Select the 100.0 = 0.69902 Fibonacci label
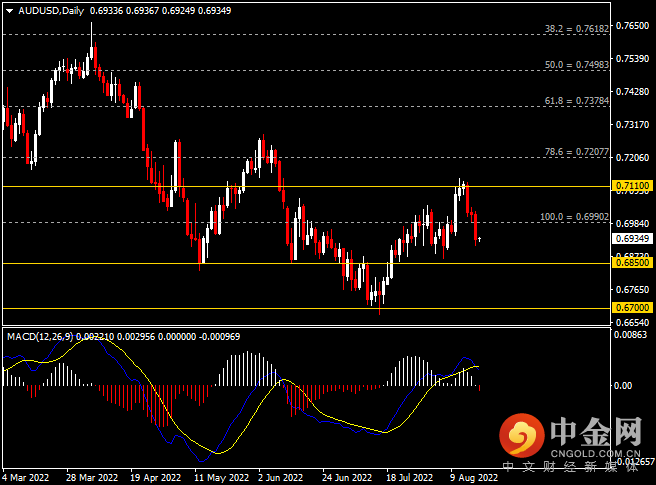 coord(574,217)
